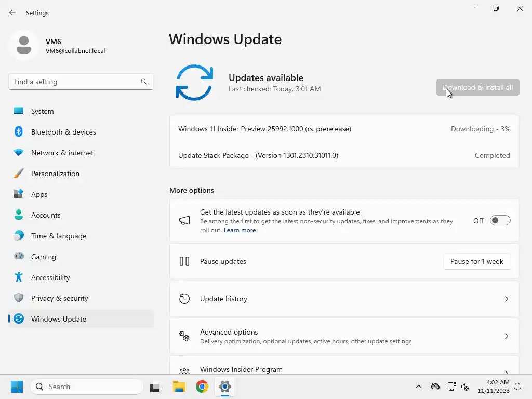The height and width of the screenshot is (399, 532).
Task: Click the OneDrive cloud icon in system tray
Action: (x=435, y=387)
